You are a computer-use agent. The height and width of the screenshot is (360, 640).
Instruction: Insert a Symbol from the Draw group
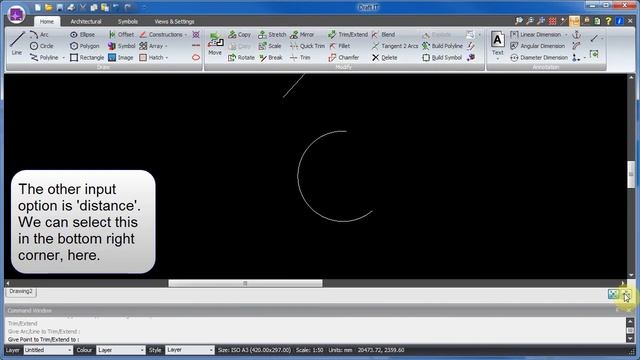121,46
